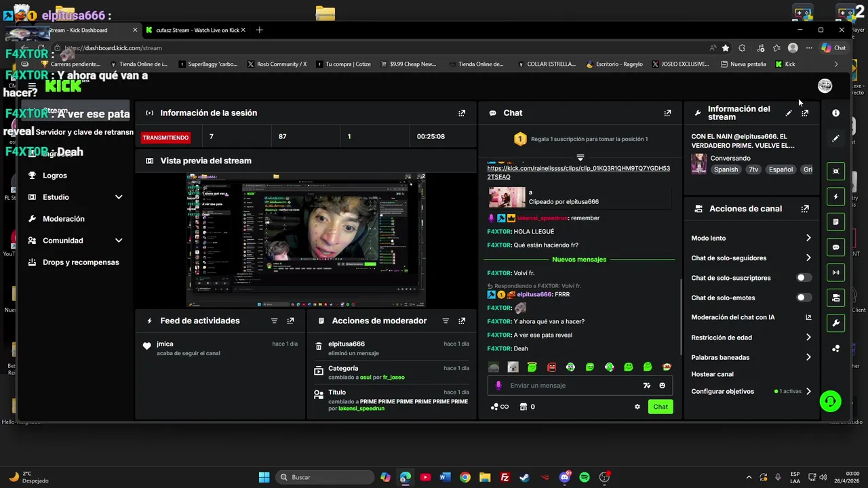The width and height of the screenshot is (868, 488).
Task: Open Drops y recompensas in the sidebar
Action: click(x=81, y=262)
